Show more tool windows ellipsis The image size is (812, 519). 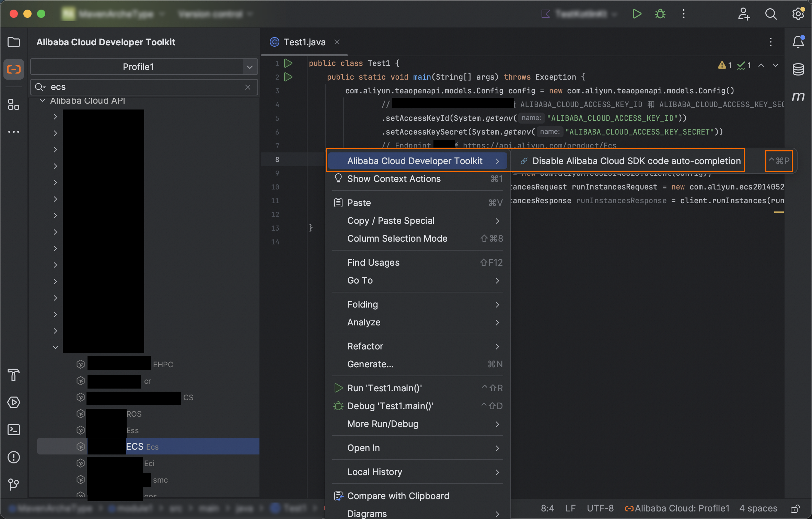click(14, 132)
